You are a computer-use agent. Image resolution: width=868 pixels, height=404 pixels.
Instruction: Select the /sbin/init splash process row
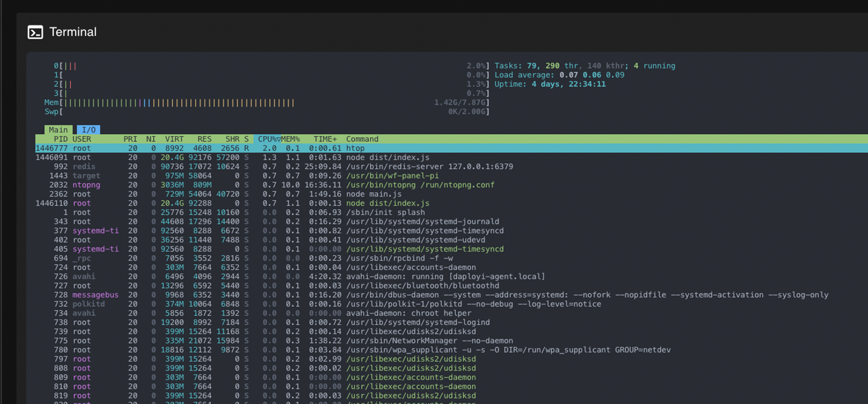(451, 212)
